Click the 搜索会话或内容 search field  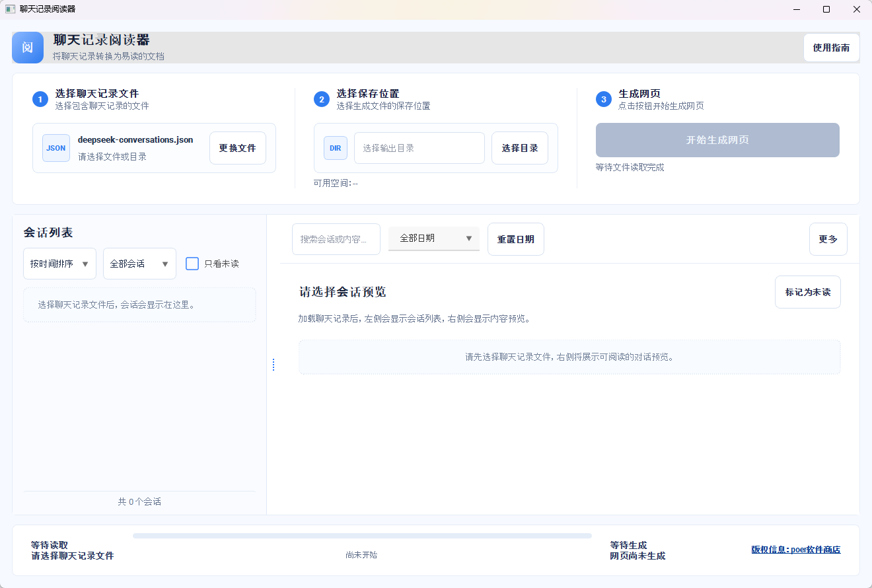[x=336, y=239]
